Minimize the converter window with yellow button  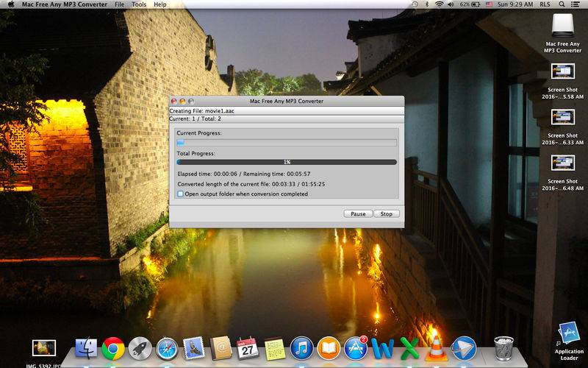click(x=182, y=101)
